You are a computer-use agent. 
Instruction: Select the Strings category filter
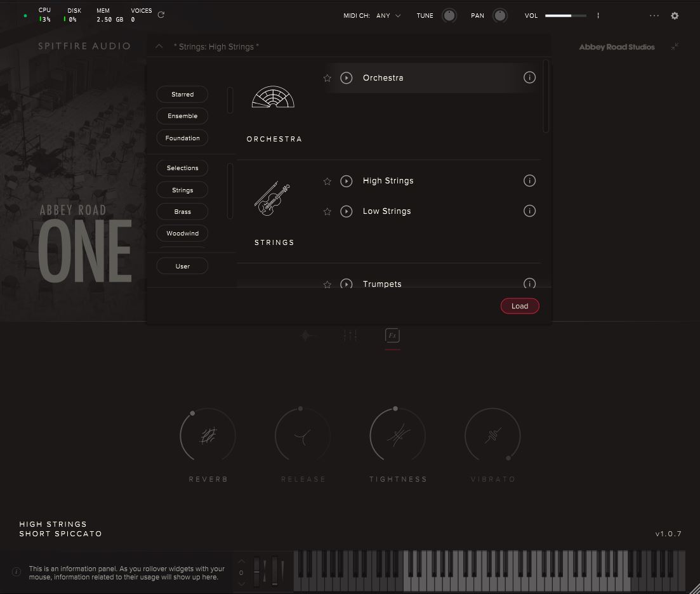[x=182, y=189]
